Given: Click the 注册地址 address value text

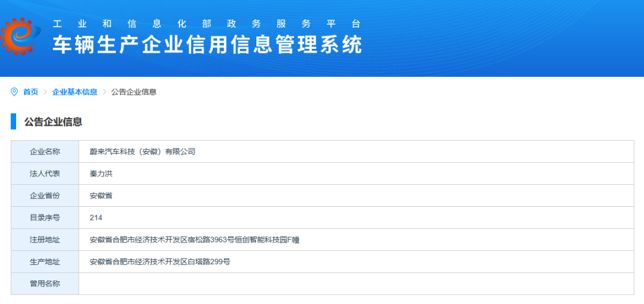Looking at the screenshot, I should coord(194,240).
